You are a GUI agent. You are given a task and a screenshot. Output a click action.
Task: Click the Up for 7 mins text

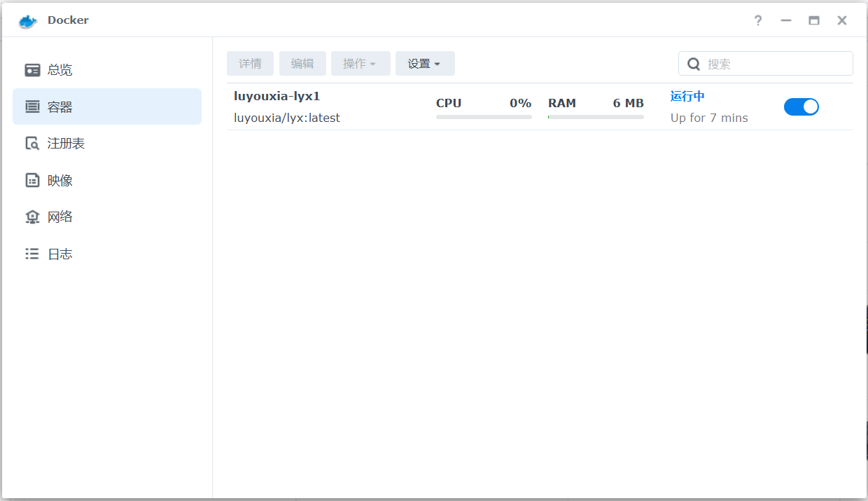709,118
